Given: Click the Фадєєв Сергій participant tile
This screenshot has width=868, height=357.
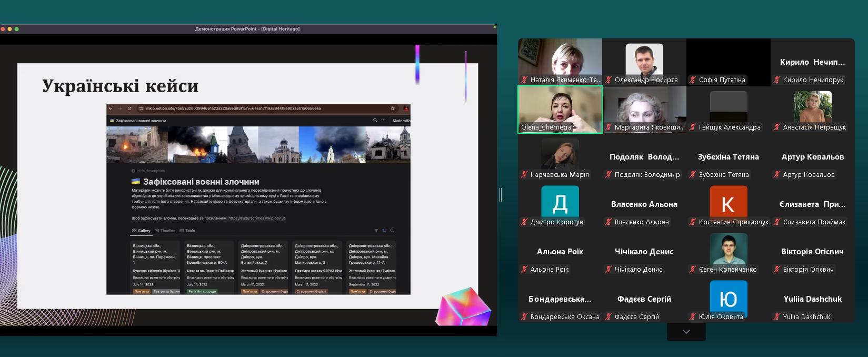Looking at the screenshot, I should (x=644, y=299).
